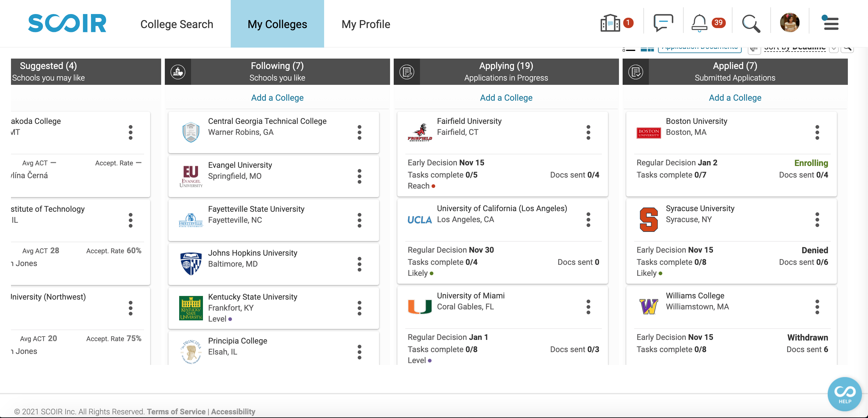Click the Principia College logo
This screenshot has width=868, height=418.
[191, 352]
